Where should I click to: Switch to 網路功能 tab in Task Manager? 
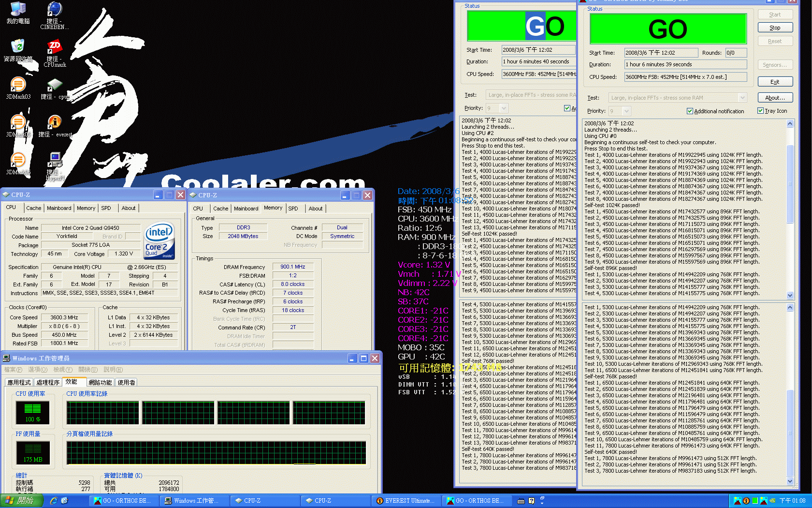pyautogui.click(x=100, y=382)
